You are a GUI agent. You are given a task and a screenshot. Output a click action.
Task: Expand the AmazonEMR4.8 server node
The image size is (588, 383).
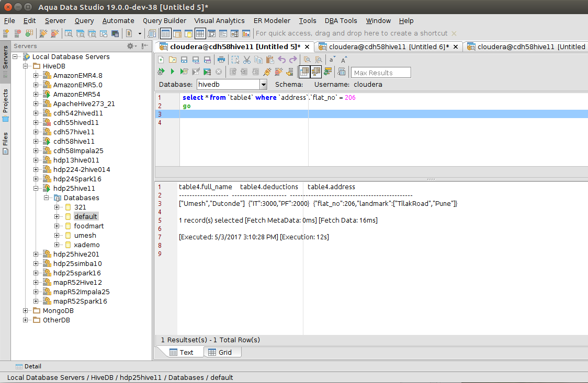36,76
